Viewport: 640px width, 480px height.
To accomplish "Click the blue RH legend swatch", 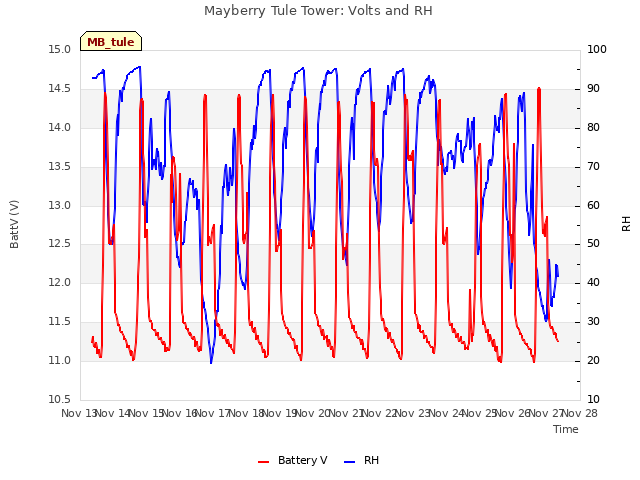I will 350,462.
